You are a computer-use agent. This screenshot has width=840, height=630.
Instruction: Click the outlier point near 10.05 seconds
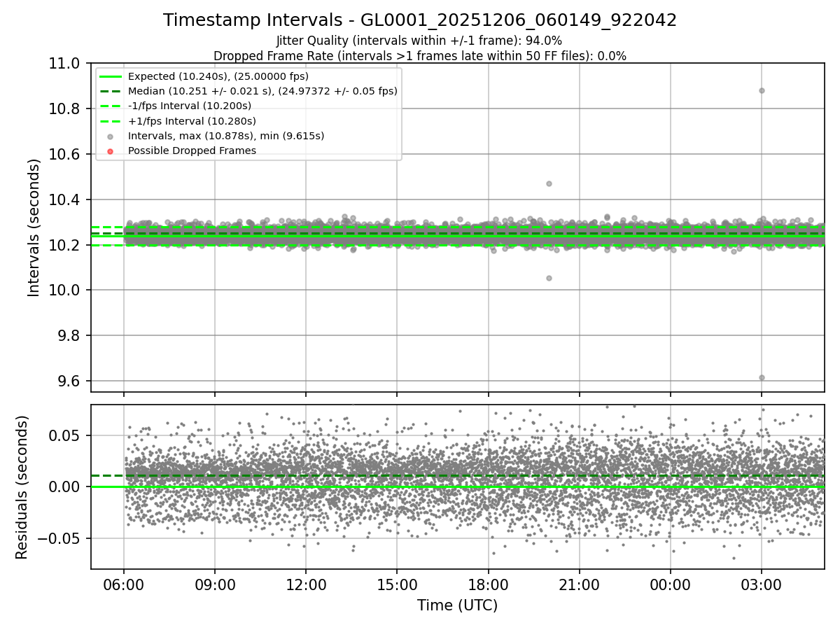pos(549,278)
